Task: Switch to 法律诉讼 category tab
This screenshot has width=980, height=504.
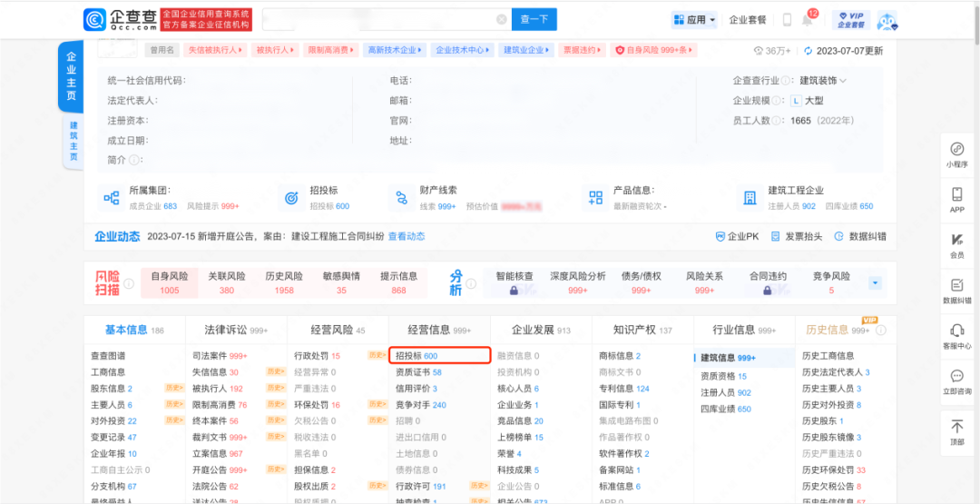Action: click(236, 330)
